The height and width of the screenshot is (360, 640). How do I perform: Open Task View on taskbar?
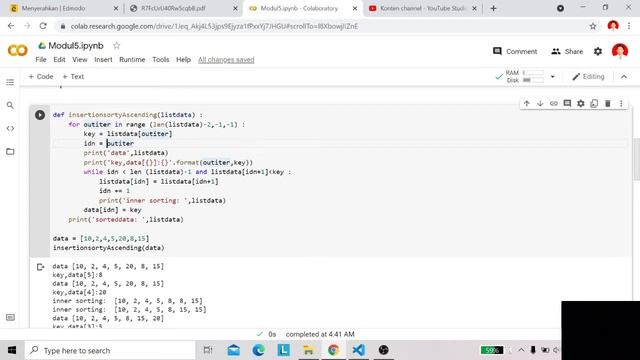pyautogui.click(x=208, y=350)
